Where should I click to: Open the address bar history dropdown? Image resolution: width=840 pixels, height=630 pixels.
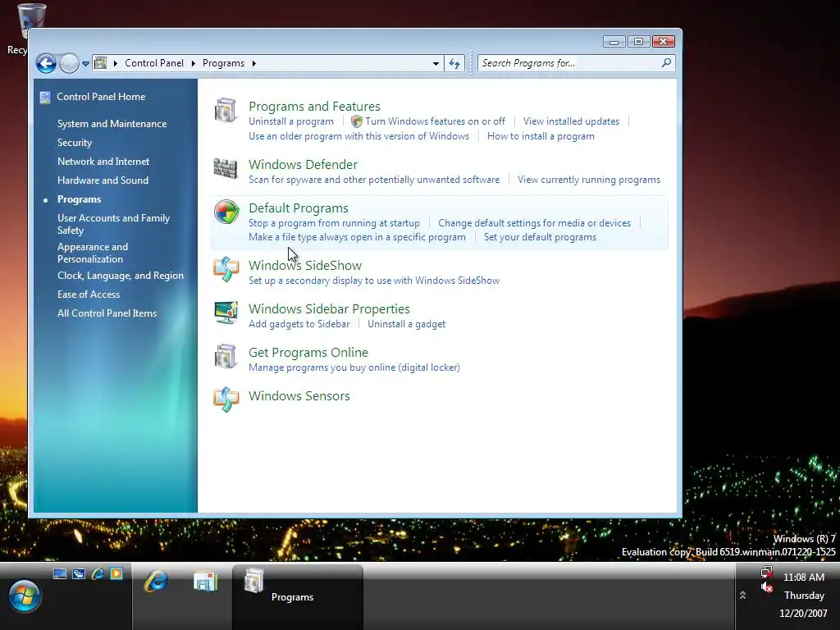pos(436,63)
